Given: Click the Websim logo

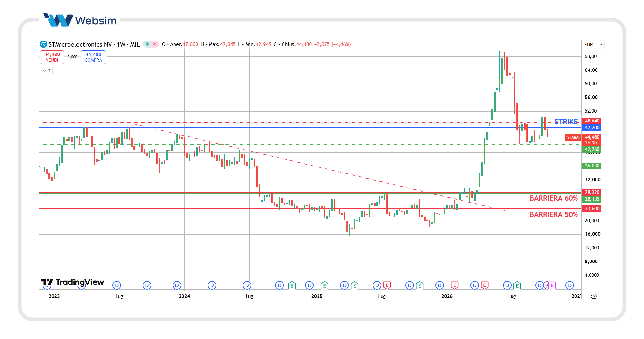Looking at the screenshot, I should (x=80, y=20).
